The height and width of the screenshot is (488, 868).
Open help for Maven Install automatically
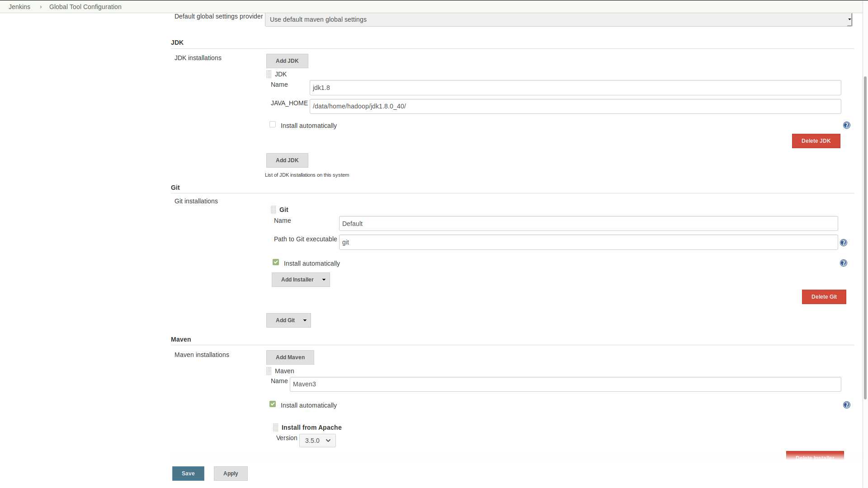pos(846,405)
